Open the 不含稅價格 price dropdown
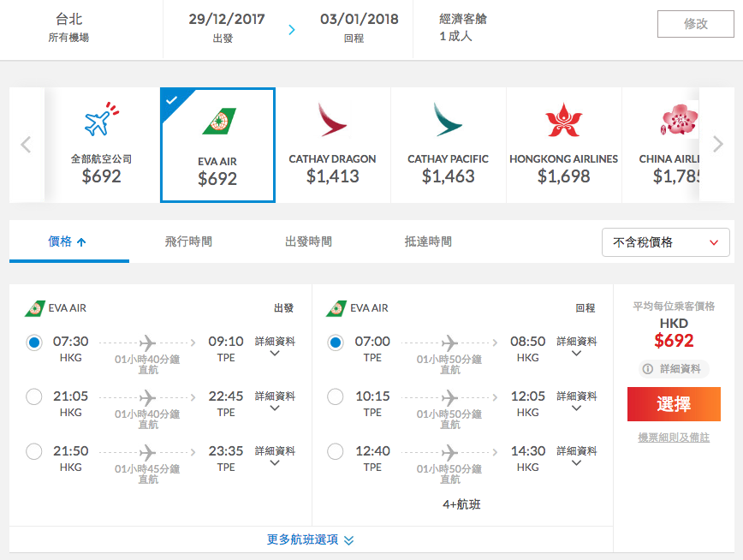Viewport: 743px width, 560px height. coord(665,242)
